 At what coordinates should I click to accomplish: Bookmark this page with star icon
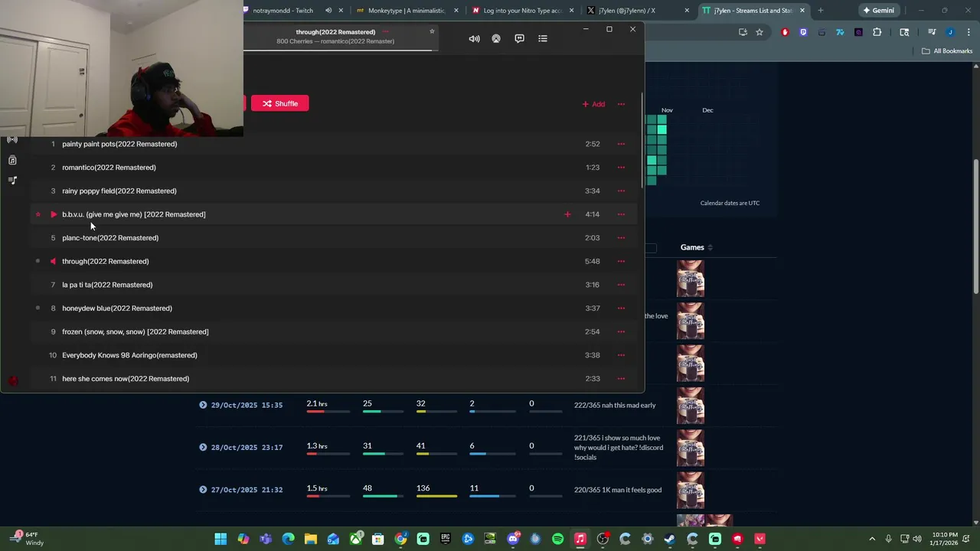point(759,32)
